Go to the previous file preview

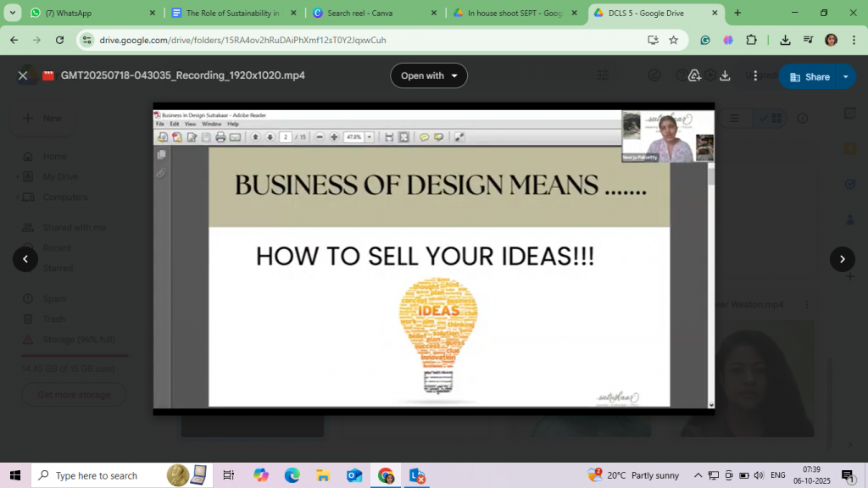click(25, 259)
